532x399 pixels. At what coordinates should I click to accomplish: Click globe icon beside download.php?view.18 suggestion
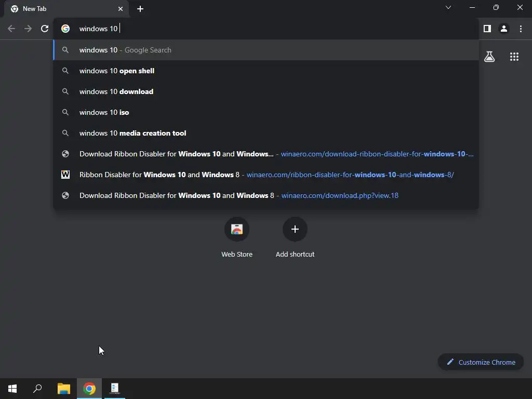click(x=65, y=195)
